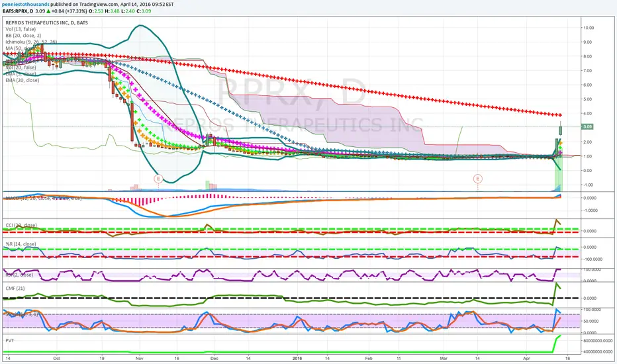Click the 800000000.0000 PVT axis value
Image resolution: width=617 pixels, height=364 pixels.
[598, 340]
